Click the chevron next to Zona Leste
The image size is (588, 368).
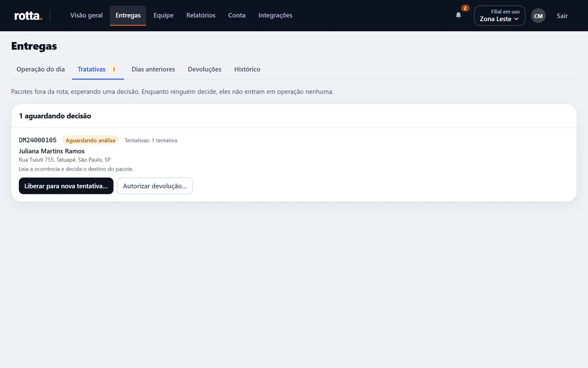(516, 19)
